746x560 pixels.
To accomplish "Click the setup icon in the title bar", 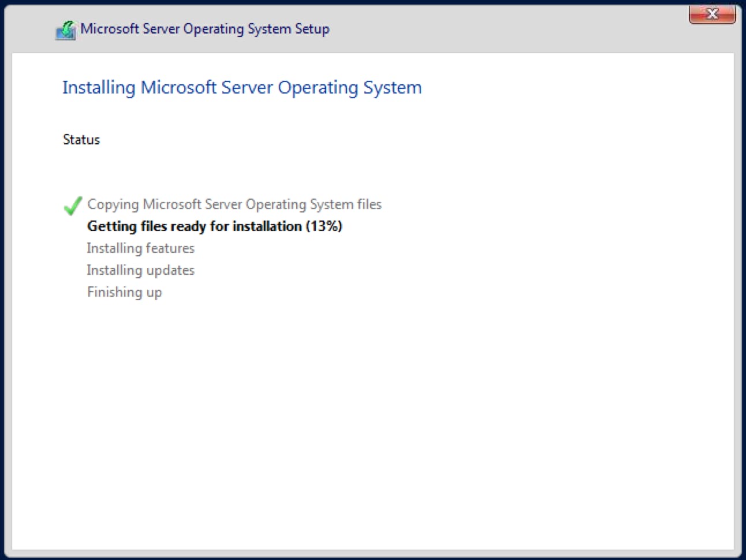I will pyautogui.click(x=65, y=29).
